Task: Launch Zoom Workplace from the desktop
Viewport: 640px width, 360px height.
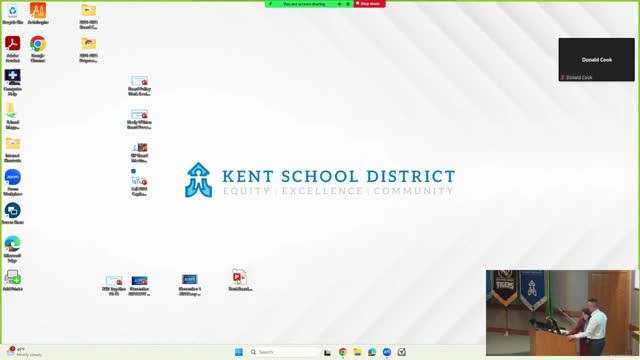Action: [x=13, y=182]
